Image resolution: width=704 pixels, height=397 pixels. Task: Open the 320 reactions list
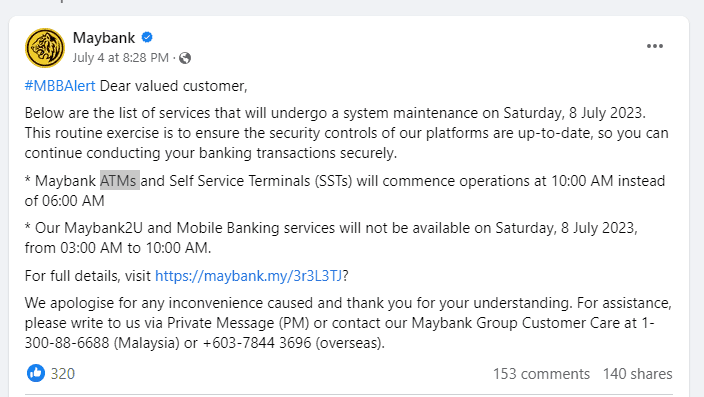(63, 374)
